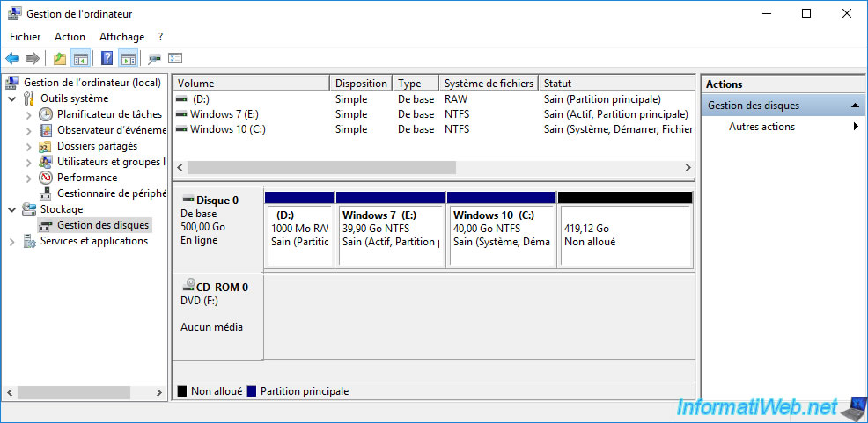Toggle the show/hide Action pane icon
Screen dimensions: 868x423
129,58
